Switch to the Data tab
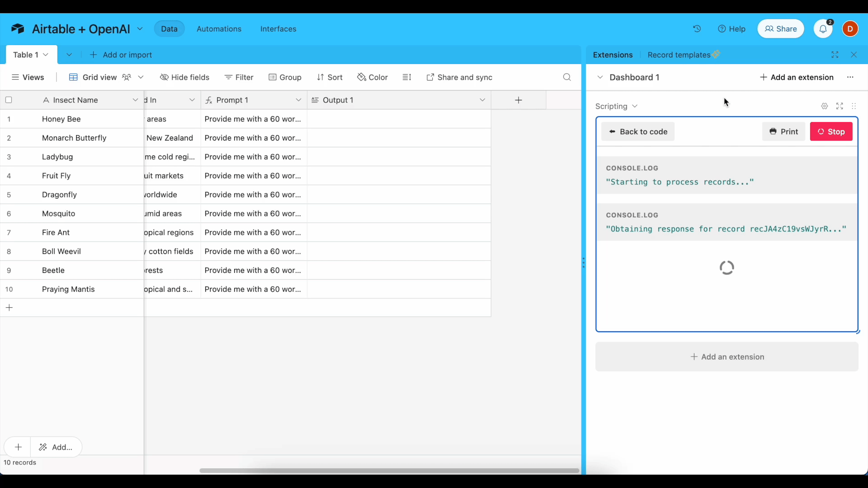 coord(169,29)
